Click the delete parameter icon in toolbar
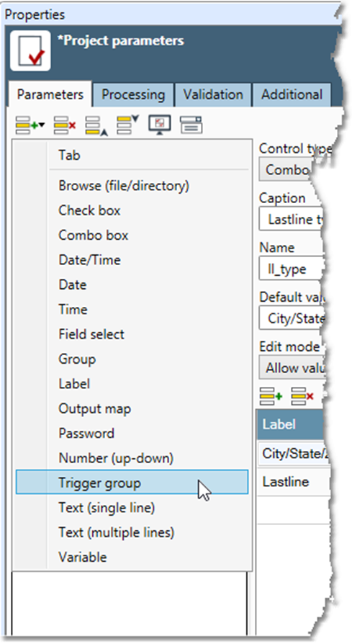 (x=65, y=125)
